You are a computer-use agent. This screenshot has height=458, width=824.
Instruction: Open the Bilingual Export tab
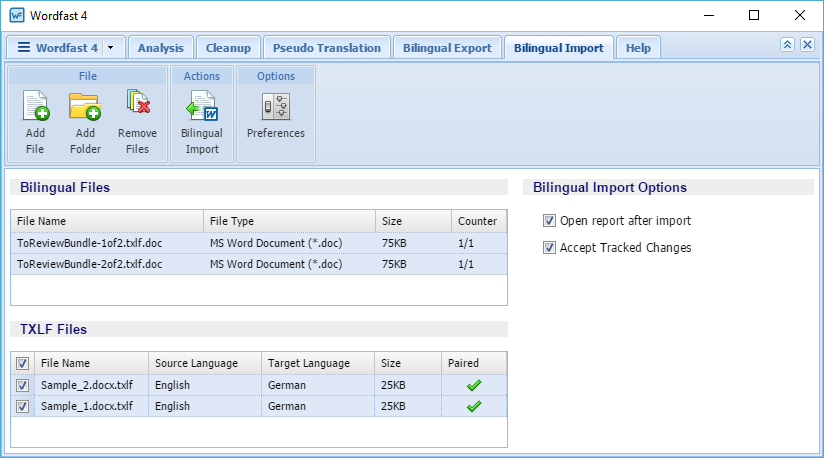pos(447,48)
